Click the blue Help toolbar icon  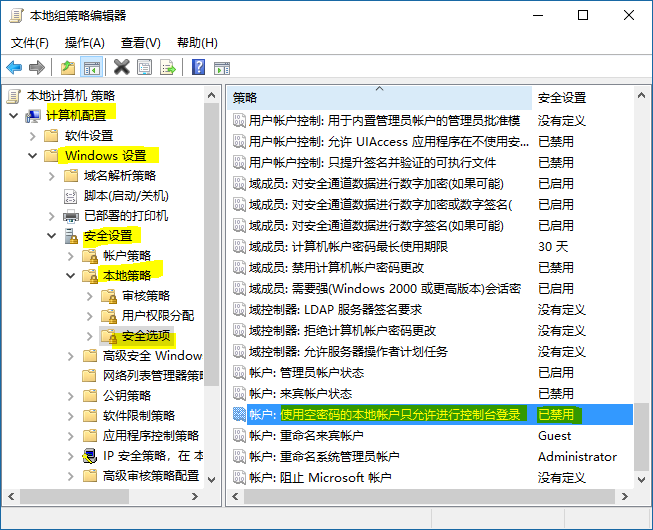[x=198, y=67]
